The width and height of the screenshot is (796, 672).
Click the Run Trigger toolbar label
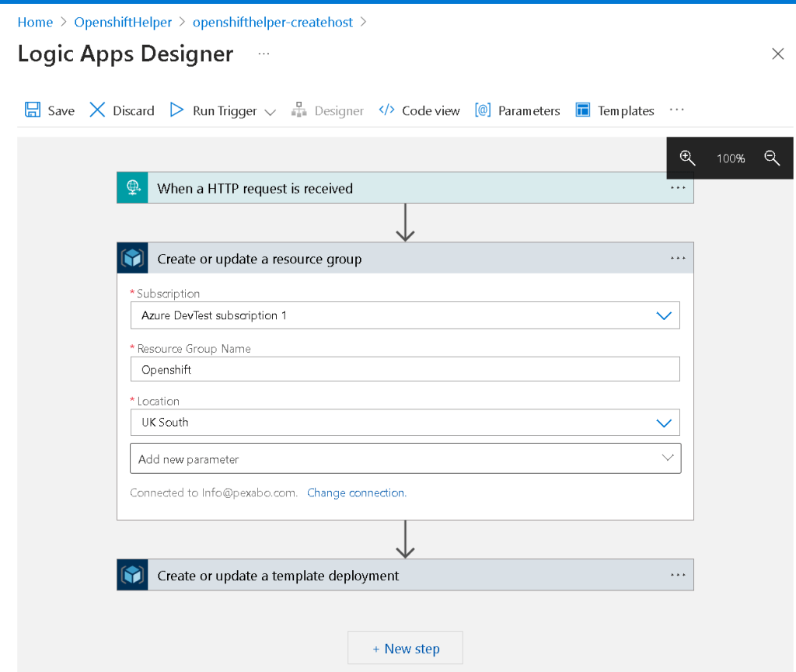(225, 110)
